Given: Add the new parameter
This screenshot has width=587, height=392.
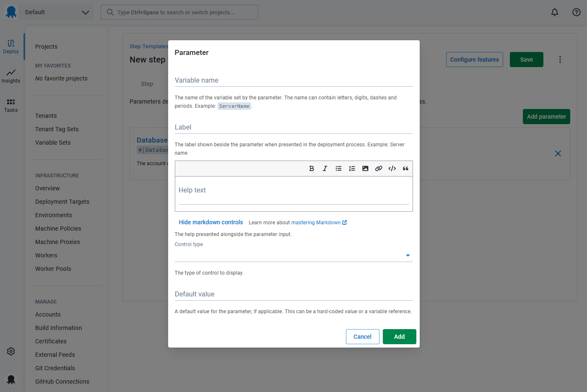Looking at the screenshot, I should click(399, 337).
